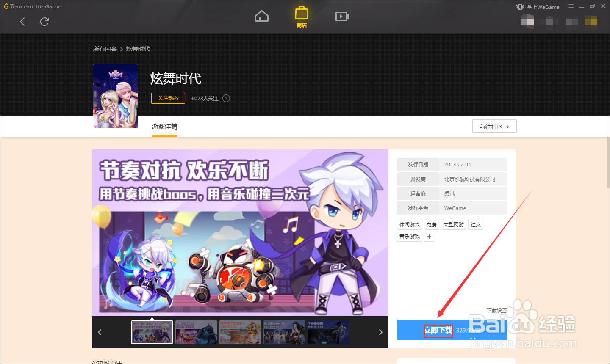This screenshot has width=610, height=364.
Task: Select the 免费 tag
Action: point(432,225)
